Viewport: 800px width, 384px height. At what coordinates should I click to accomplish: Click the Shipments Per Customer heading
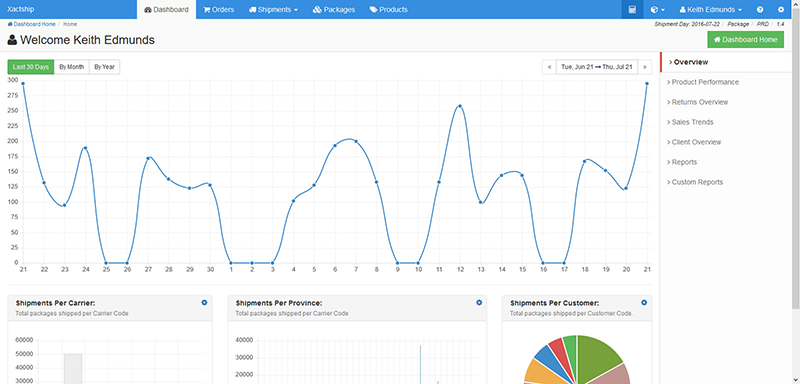pos(555,303)
